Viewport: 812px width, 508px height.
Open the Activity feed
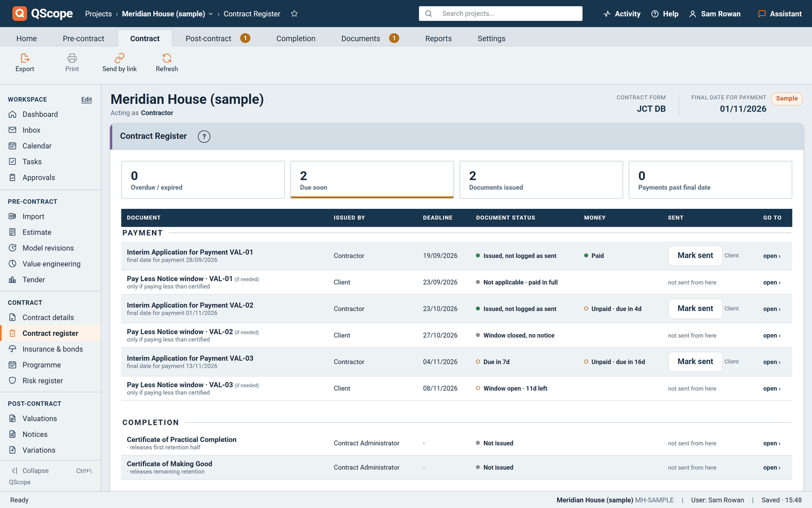point(622,14)
